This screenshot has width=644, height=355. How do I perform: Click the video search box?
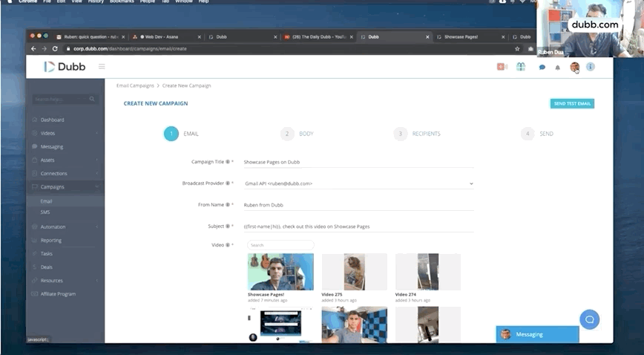[280, 245]
